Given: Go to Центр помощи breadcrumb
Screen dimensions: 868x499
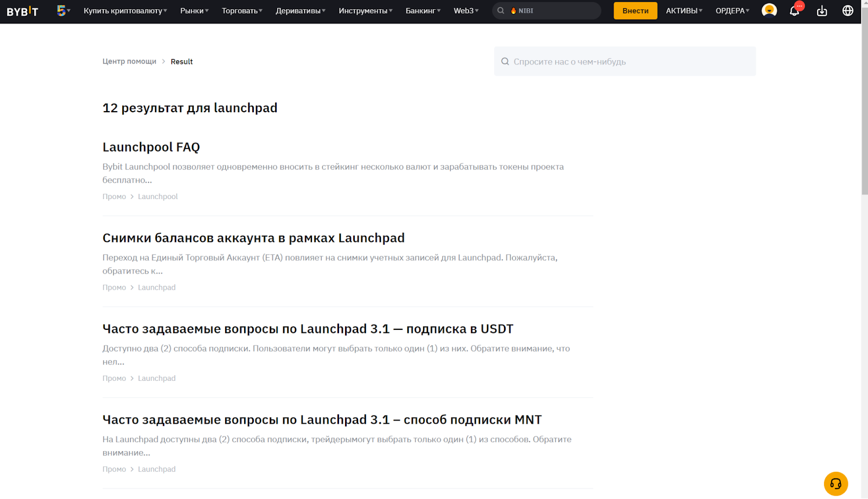Looking at the screenshot, I should pyautogui.click(x=129, y=61).
